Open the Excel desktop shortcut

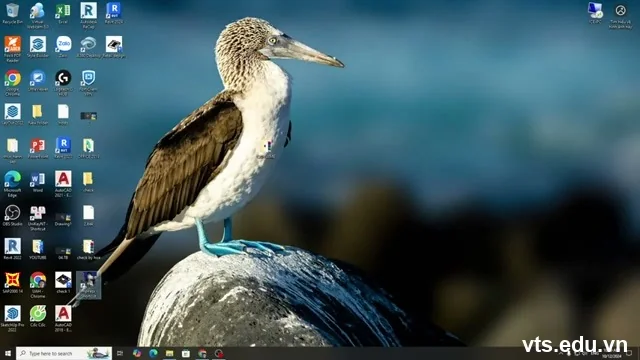63,13
